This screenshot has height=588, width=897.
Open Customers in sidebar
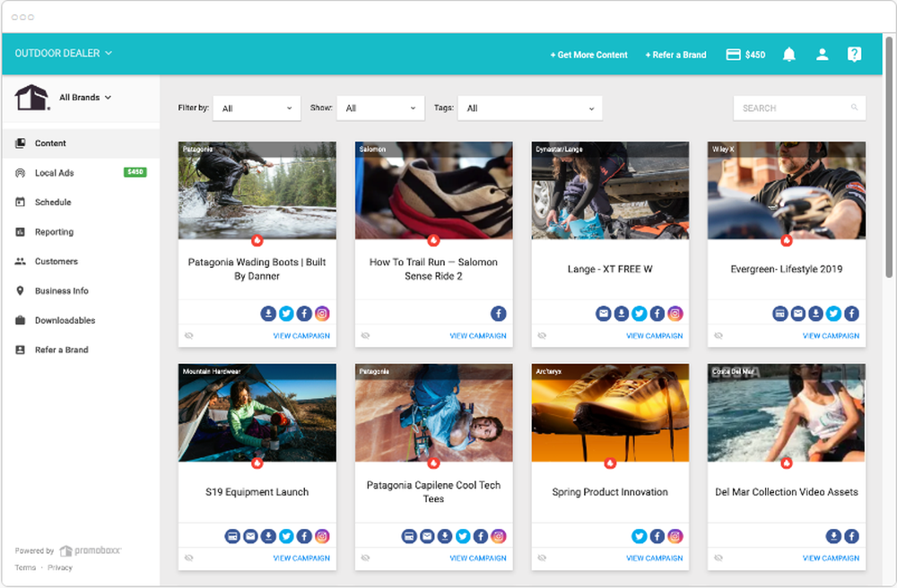82,261
